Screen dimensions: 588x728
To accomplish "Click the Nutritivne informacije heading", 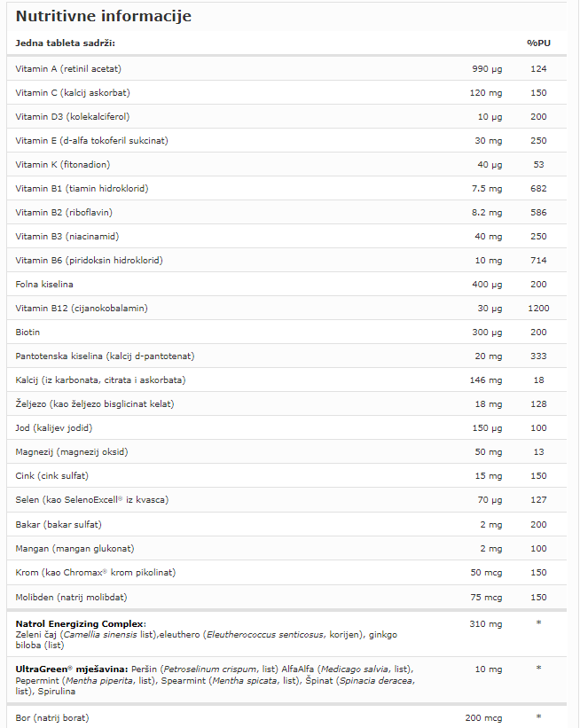I will click(x=103, y=16).
